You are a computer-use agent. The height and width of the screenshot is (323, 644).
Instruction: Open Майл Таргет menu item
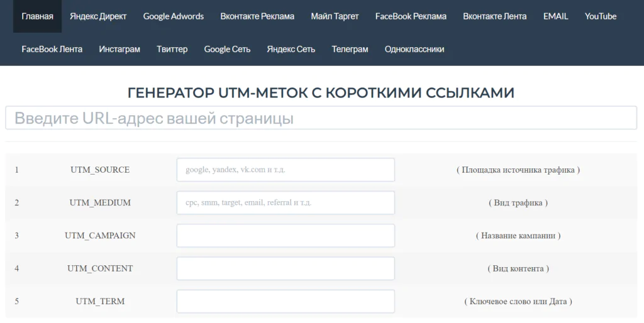pyautogui.click(x=335, y=16)
